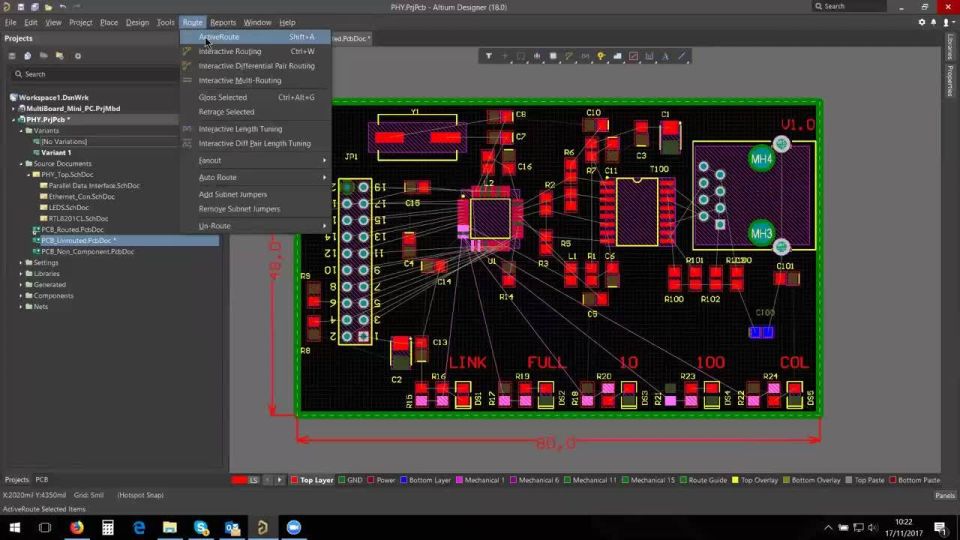Select the place polygon pour icon

click(x=617, y=56)
